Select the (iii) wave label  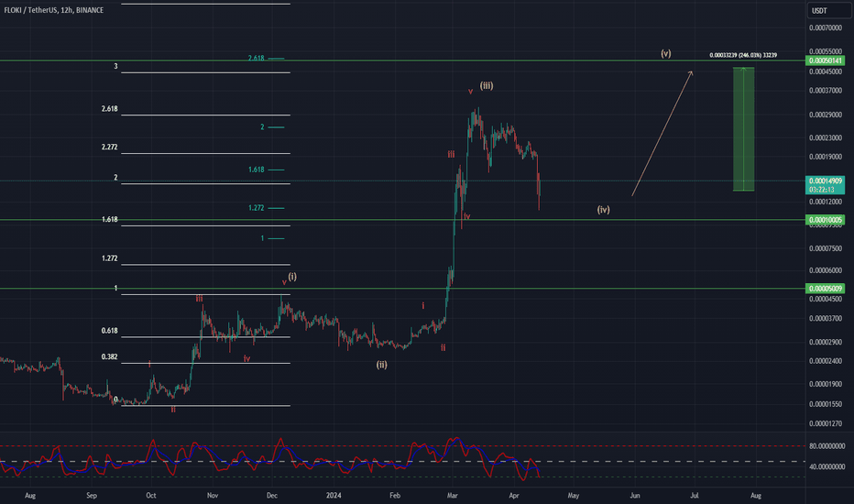point(487,85)
